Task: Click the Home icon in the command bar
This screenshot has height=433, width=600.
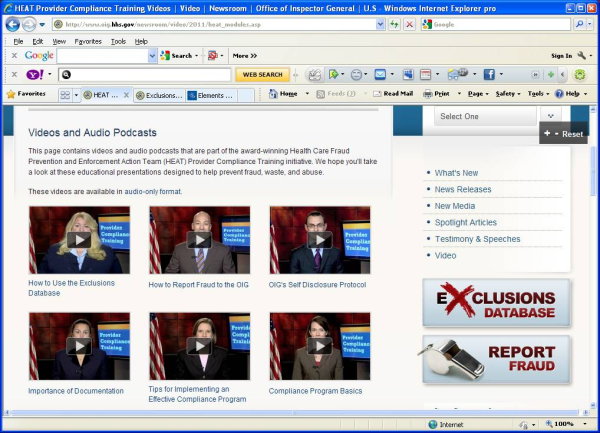Action: click(x=282, y=94)
